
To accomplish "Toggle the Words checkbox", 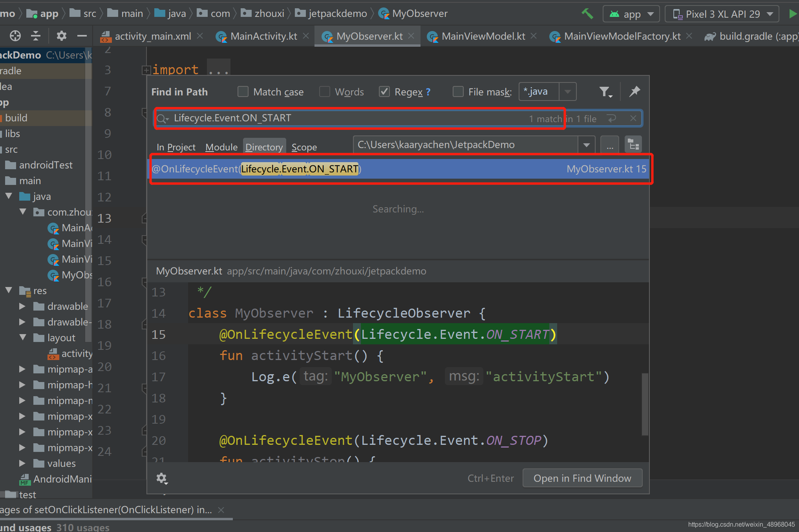I will pyautogui.click(x=325, y=92).
